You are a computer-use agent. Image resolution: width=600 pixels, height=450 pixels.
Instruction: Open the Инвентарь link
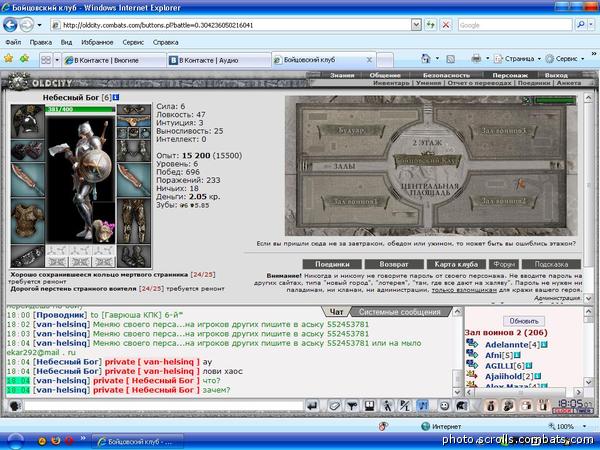coord(391,83)
